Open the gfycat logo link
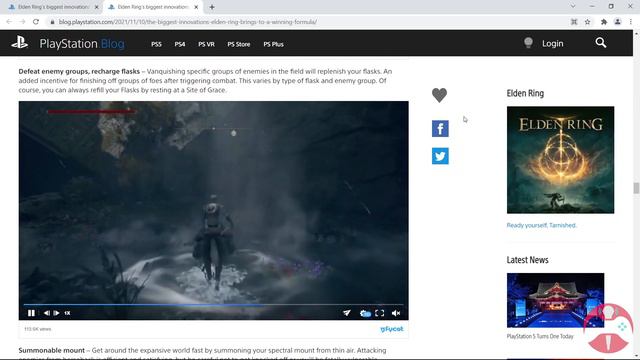 [x=392, y=329]
